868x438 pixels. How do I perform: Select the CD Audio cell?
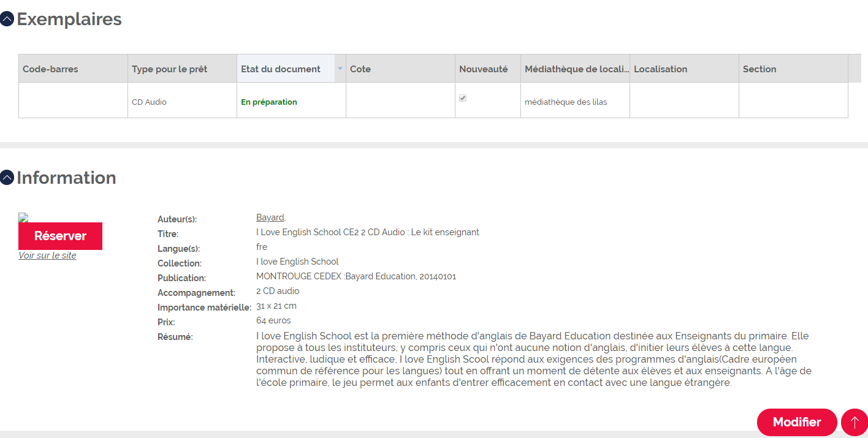tap(182, 100)
